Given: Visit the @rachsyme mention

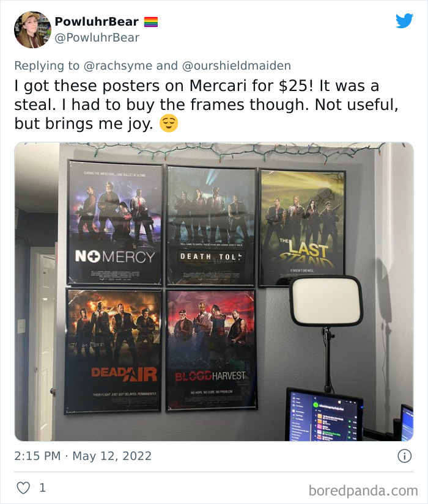Looking at the screenshot, I should click(118, 65).
